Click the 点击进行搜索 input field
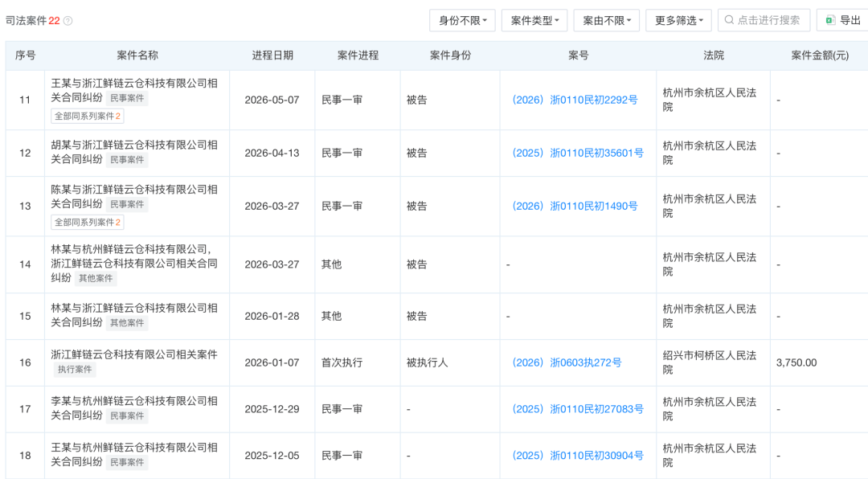 click(x=764, y=20)
